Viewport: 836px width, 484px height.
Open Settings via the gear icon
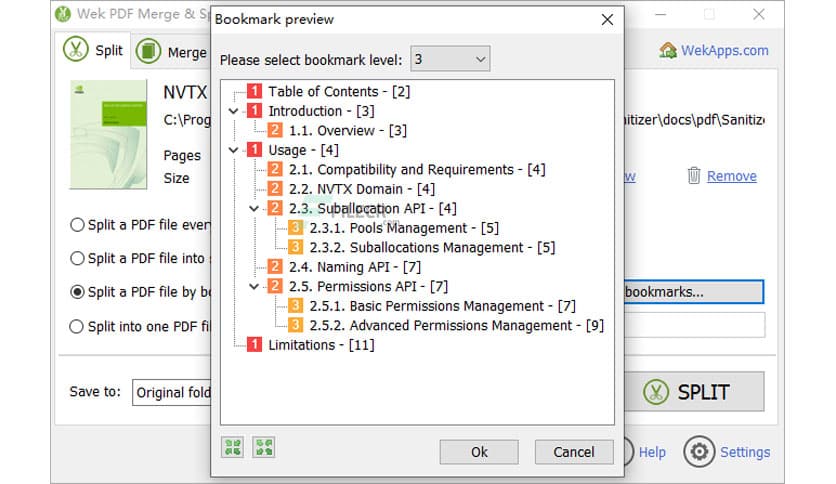[699, 452]
